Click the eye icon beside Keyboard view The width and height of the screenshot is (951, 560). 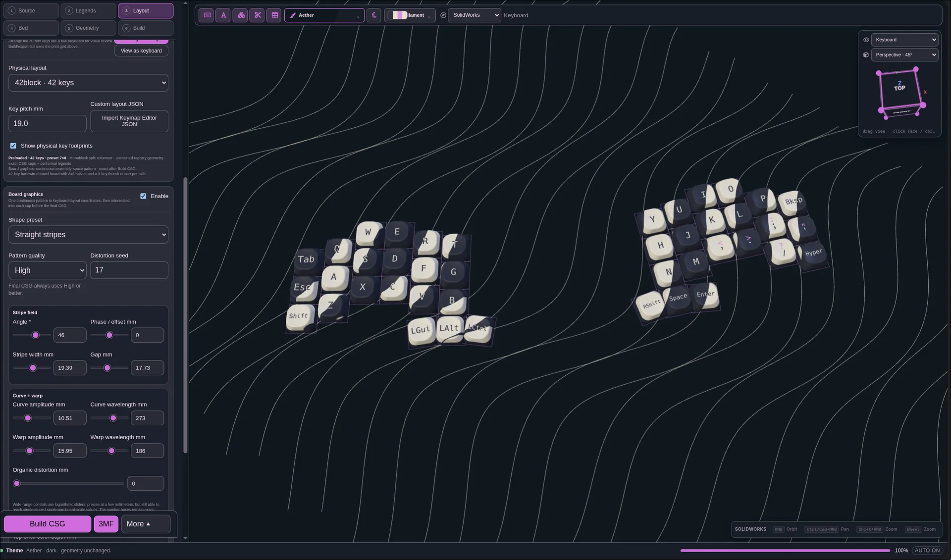866,40
